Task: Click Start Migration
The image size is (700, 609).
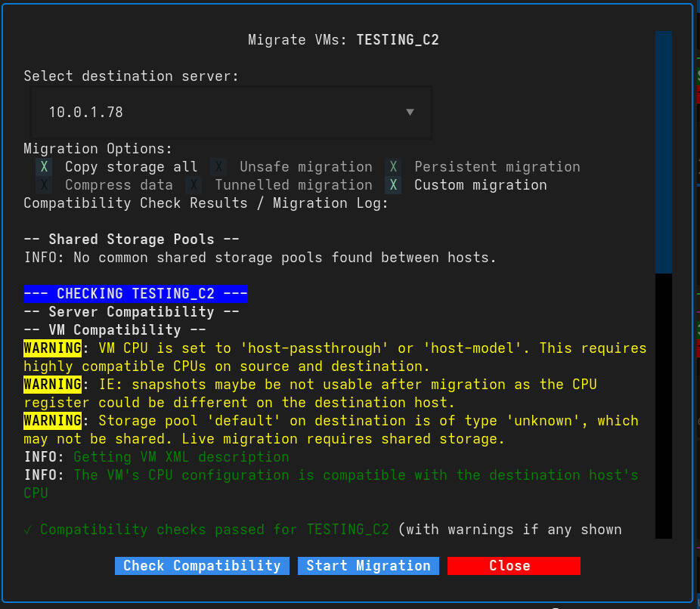Action: click(x=368, y=565)
